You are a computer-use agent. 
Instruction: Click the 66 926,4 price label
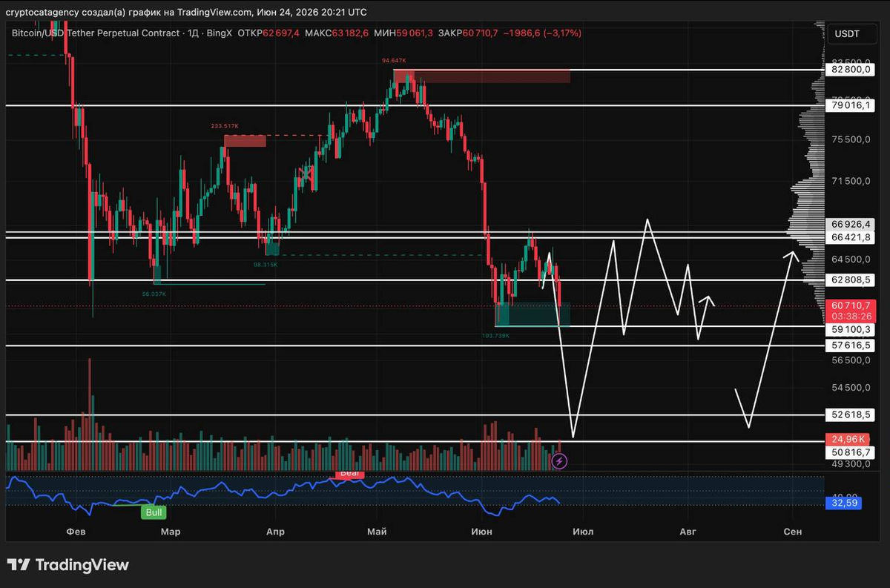coord(850,223)
